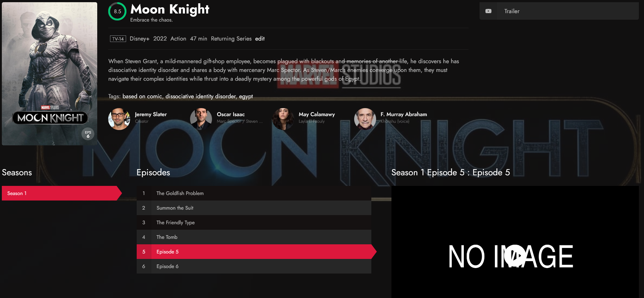This screenshot has height=298, width=644.
Task: Play Episode 5 with the center play button
Action: pyautogui.click(x=515, y=256)
